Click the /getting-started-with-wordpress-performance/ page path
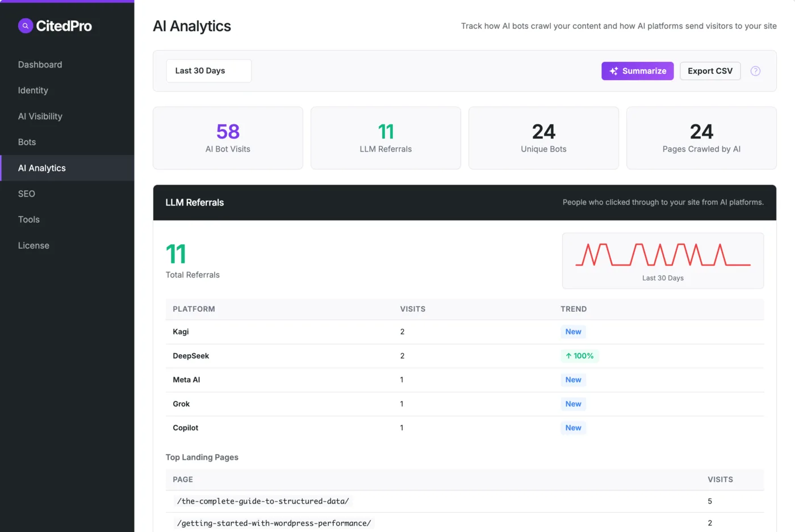The width and height of the screenshot is (795, 532). tap(274, 523)
